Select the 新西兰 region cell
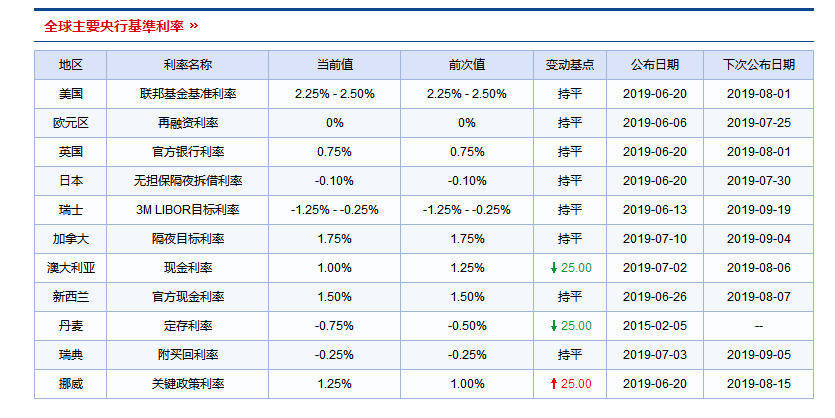The image size is (835, 418). pos(70,297)
